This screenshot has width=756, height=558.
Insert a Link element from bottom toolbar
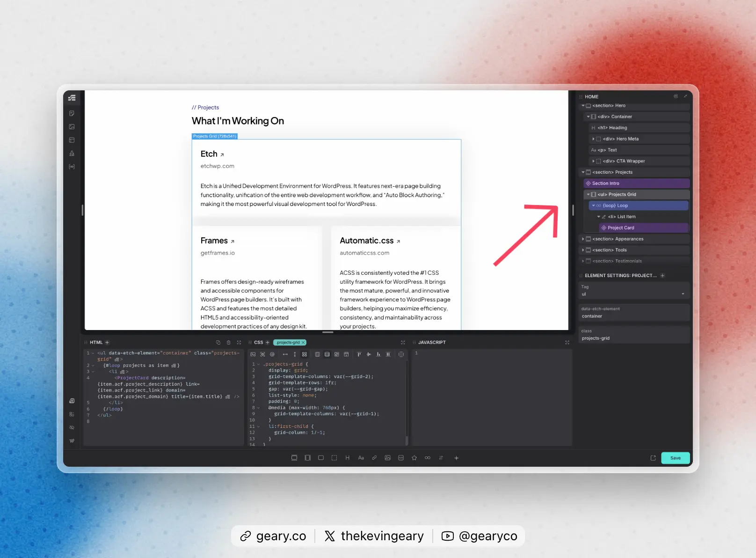click(x=374, y=458)
